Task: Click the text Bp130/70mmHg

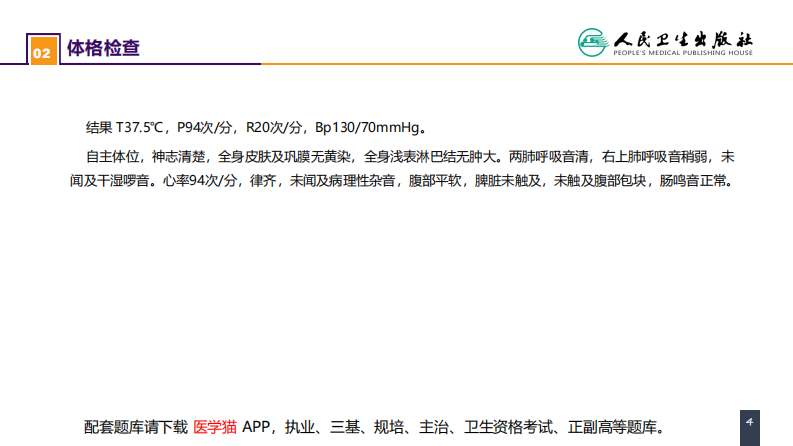Action: 367,127
